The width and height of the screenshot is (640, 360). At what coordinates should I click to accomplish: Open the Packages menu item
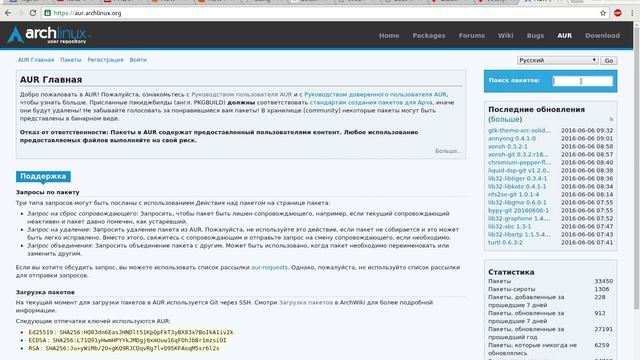pos(429,36)
